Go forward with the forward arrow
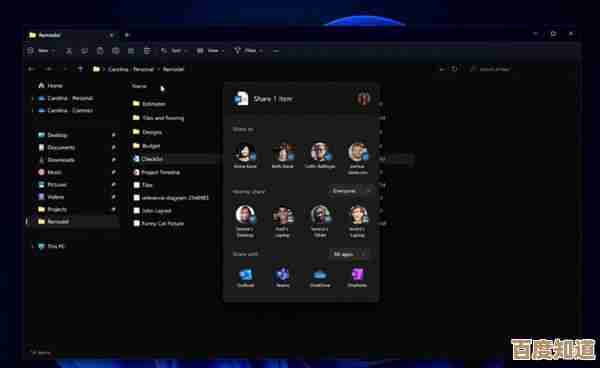This screenshot has width=600, height=368. tap(49, 69)
